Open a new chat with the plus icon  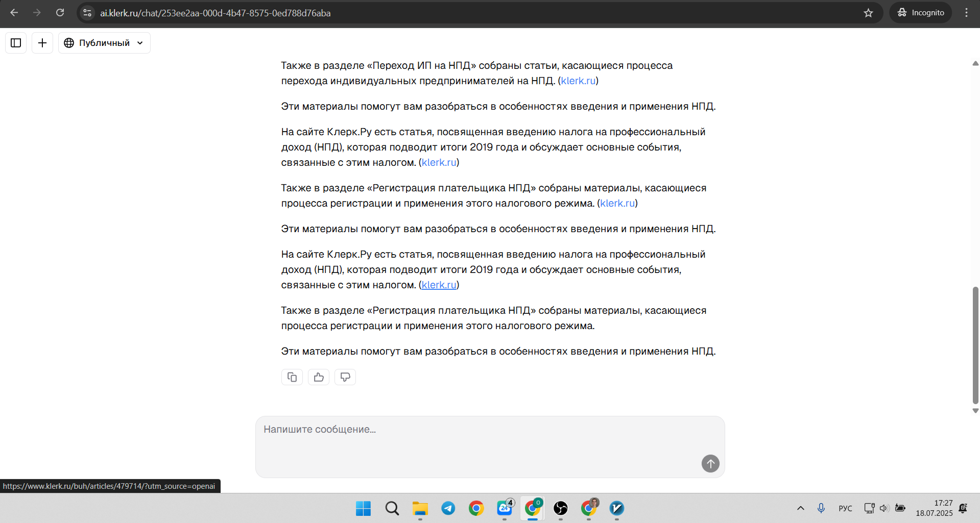(x=42, y=43)
